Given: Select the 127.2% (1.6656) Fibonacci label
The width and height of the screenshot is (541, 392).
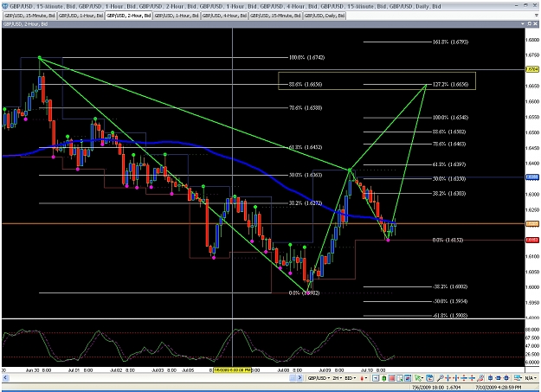Looking at the screenshot, I should (451, 84).
